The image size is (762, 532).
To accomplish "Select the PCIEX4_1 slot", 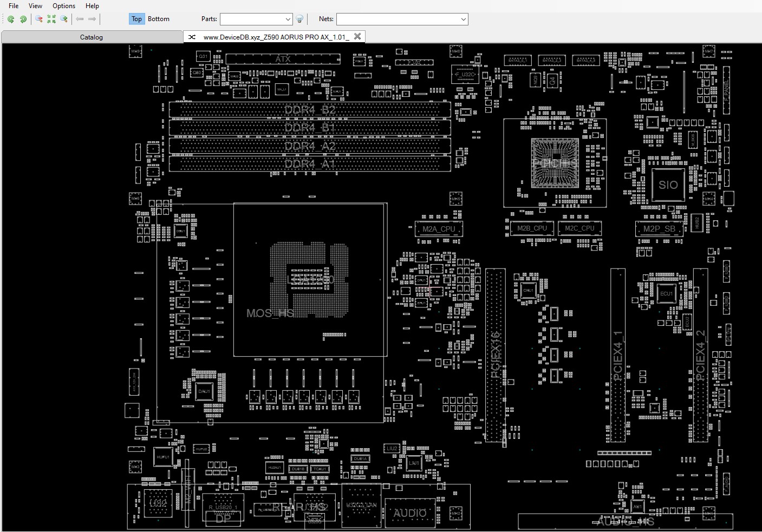I will [x=618, y=355].
